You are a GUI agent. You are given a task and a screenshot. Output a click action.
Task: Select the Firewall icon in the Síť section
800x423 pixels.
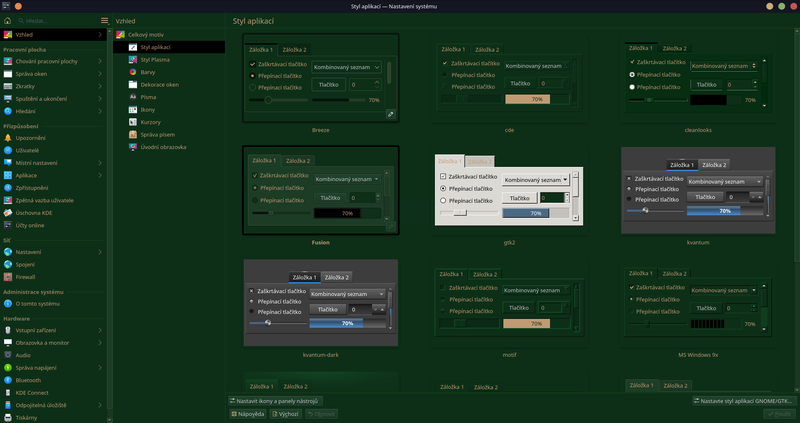[x=8, y=277]
